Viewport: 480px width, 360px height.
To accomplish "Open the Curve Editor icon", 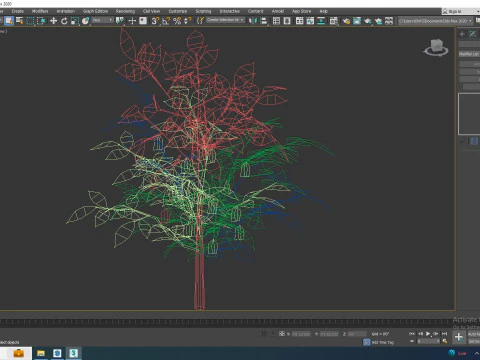I will point(310,21).
